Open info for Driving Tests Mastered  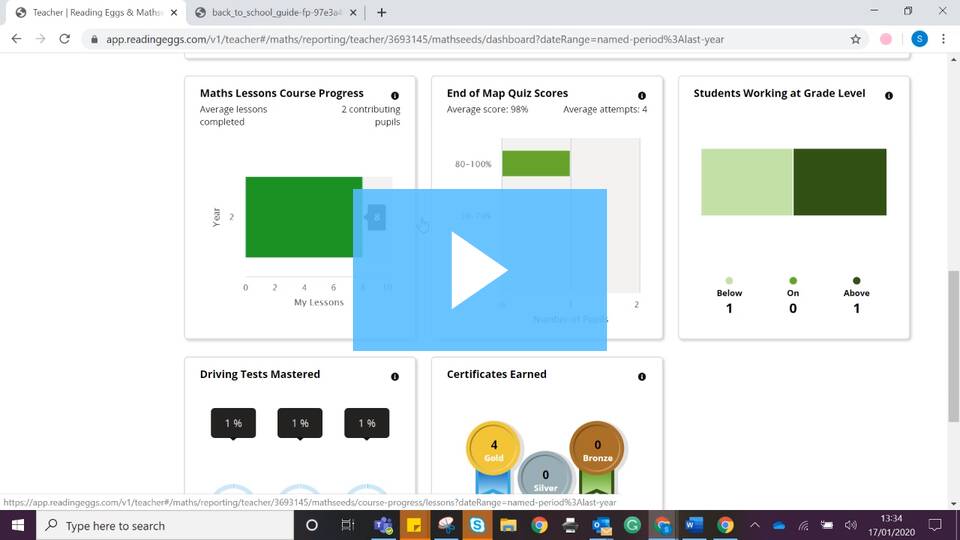click(x=395, y=377)
